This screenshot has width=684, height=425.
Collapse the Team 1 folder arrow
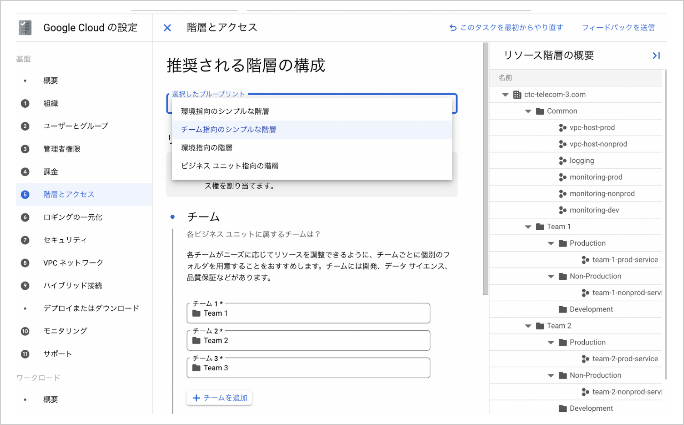click(528, 227)
